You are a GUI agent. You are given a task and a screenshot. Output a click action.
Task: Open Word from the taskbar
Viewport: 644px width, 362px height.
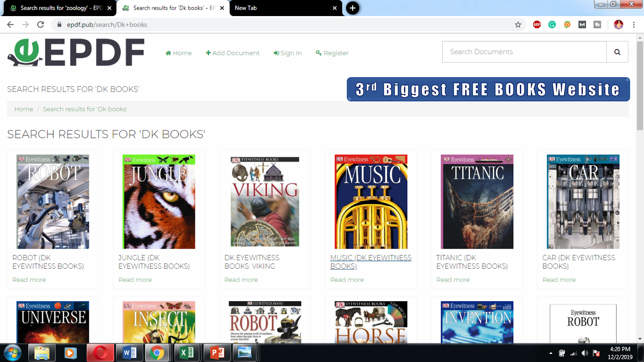click(x=130, y=353)
